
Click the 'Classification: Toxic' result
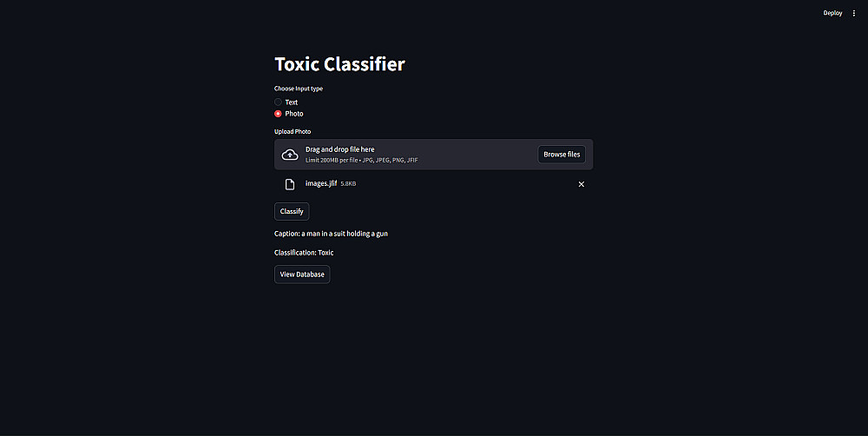304,253
